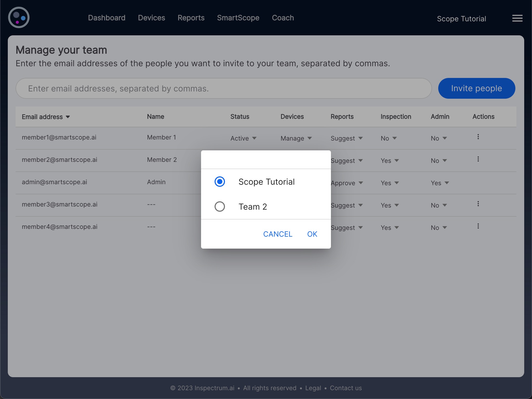Viewport: 532px width, 399px height.
Task: Open actions menu for member2@smartscope.ai
Action: pyautogui.click(x=478, y=159)
